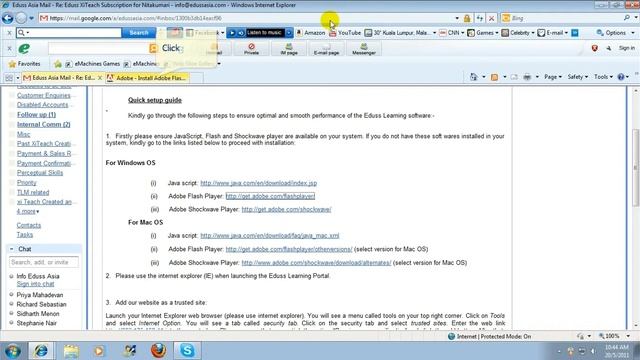Image resolution: width=640 pixels, height=360 pixels.
Task: Open the Windows Java index.jsp download link
Action: click(258, 183)
